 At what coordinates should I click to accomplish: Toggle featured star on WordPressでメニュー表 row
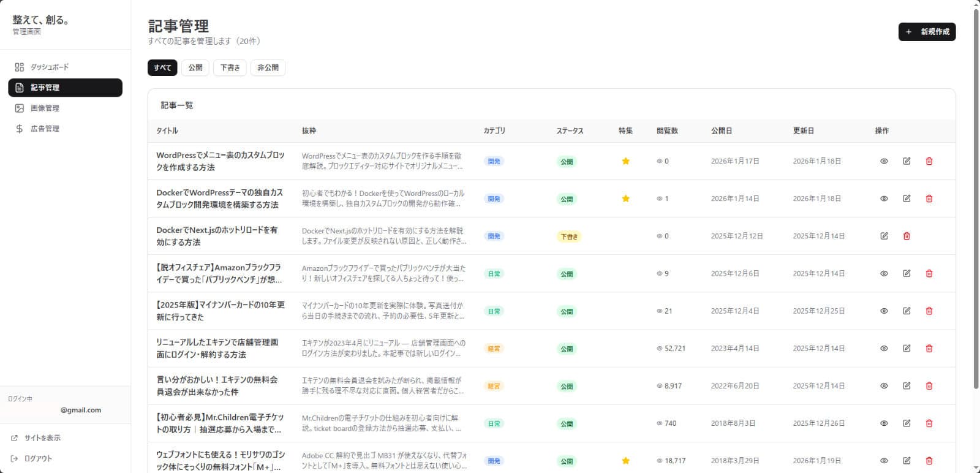click(x=625, y=161)
